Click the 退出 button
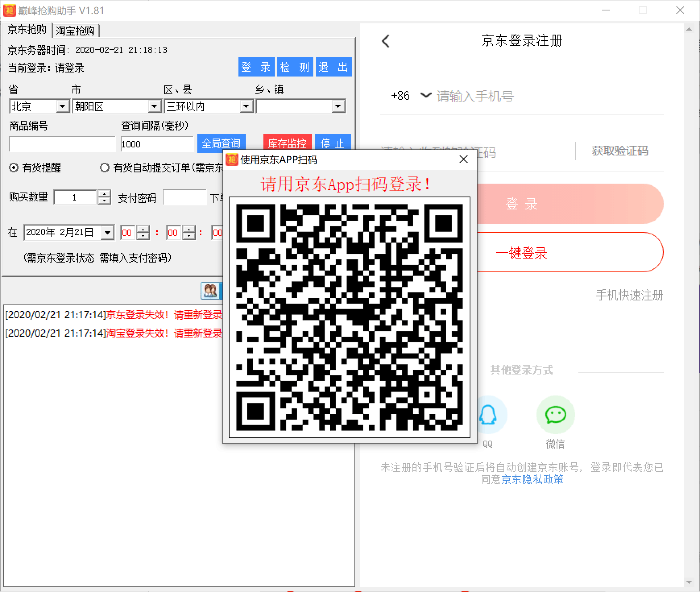Viewport: 700px width, 592px height. pyautogui.click(x=333, y=67)
